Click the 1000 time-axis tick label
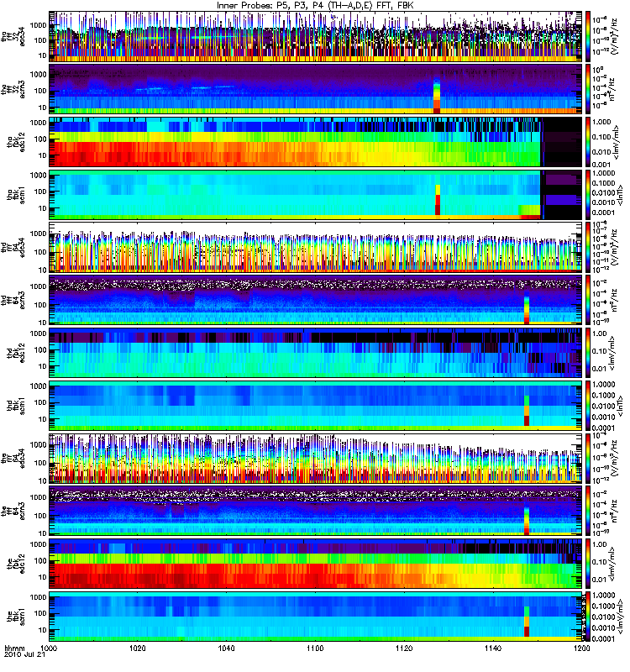 [x=49, y=648]
